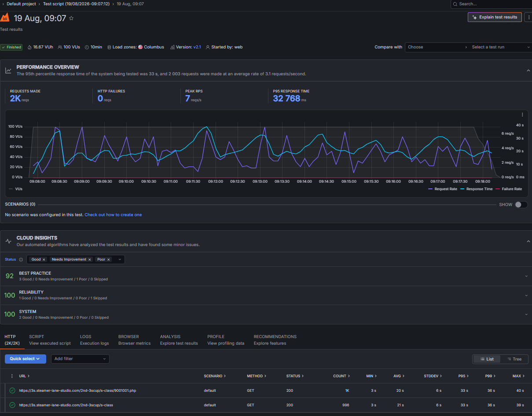
Task: Open table column options three-dot icon
Action: click(x=12, y=376)
